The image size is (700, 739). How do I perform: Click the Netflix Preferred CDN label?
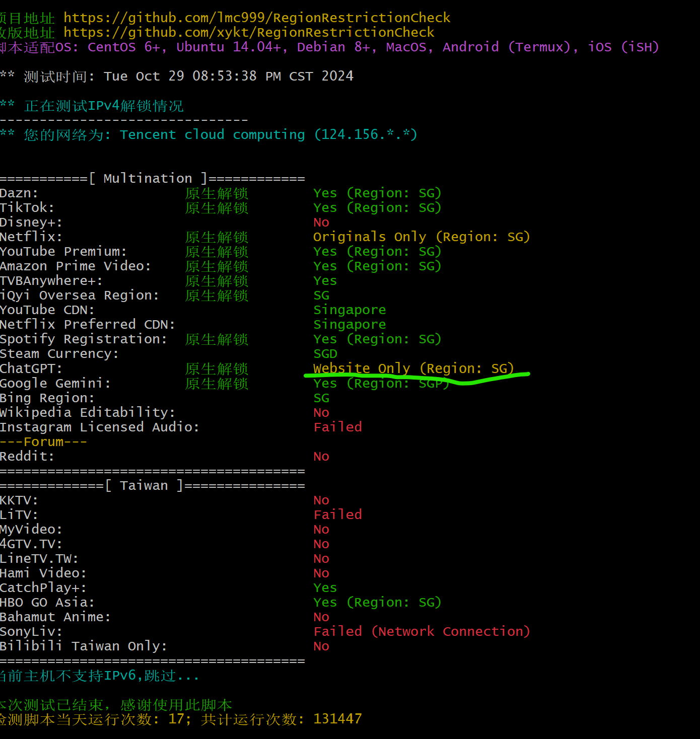coord(88,325)
